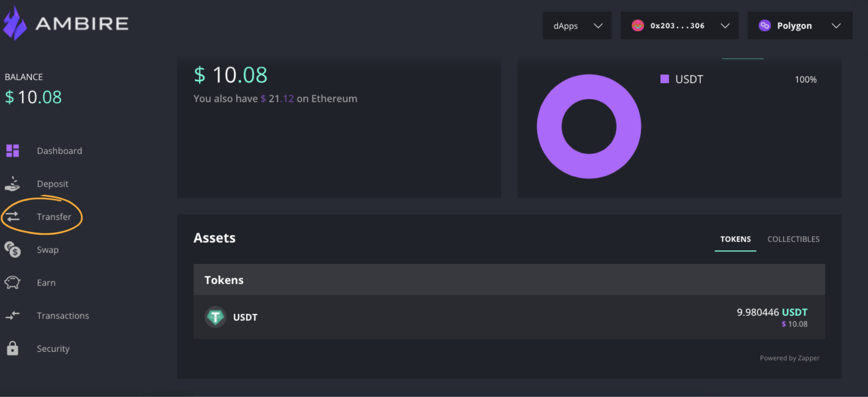Open the Earn page

[46, 282]
